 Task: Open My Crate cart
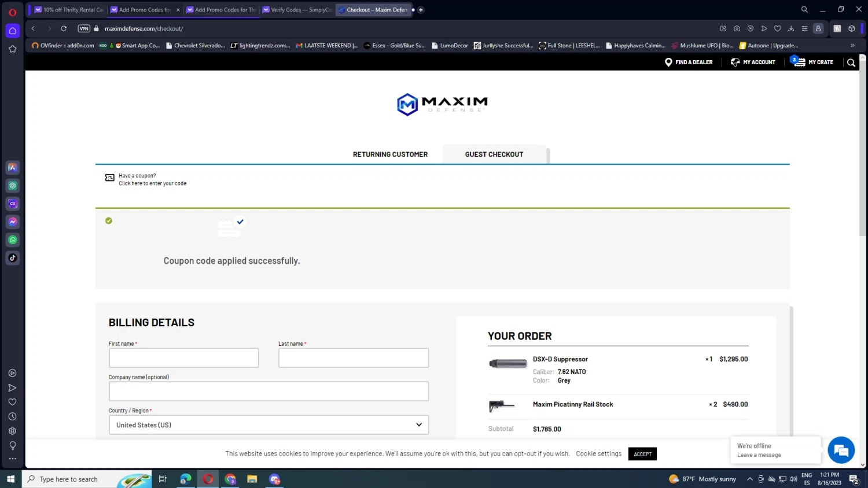point(812,62)
